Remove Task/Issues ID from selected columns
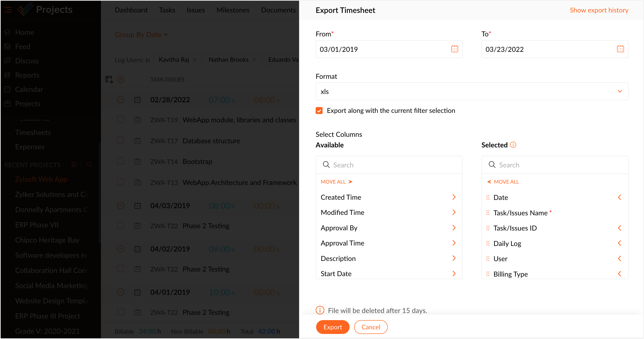 point(620,228)
